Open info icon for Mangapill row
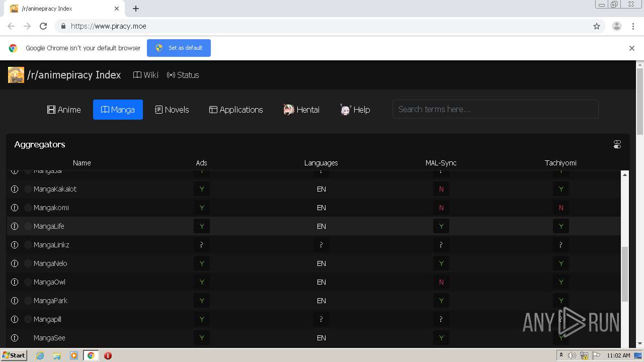The width and height of the screenshot is (644, 362). tap(15, 319)
